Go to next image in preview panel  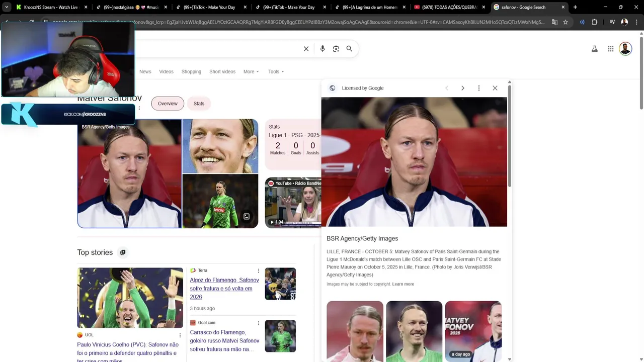(x=463, y=88)
